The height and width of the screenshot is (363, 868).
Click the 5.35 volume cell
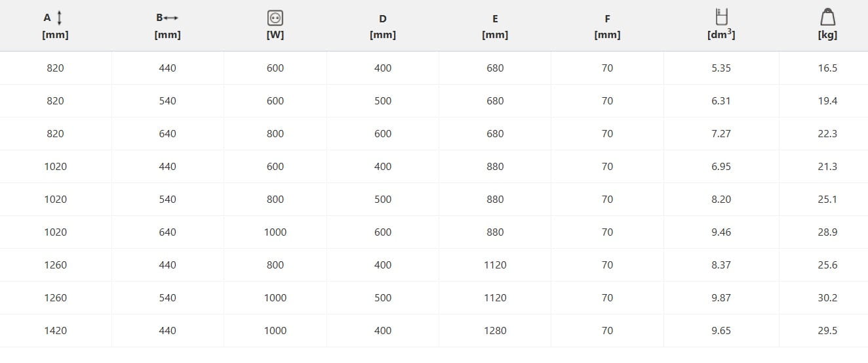pos(721,68)
